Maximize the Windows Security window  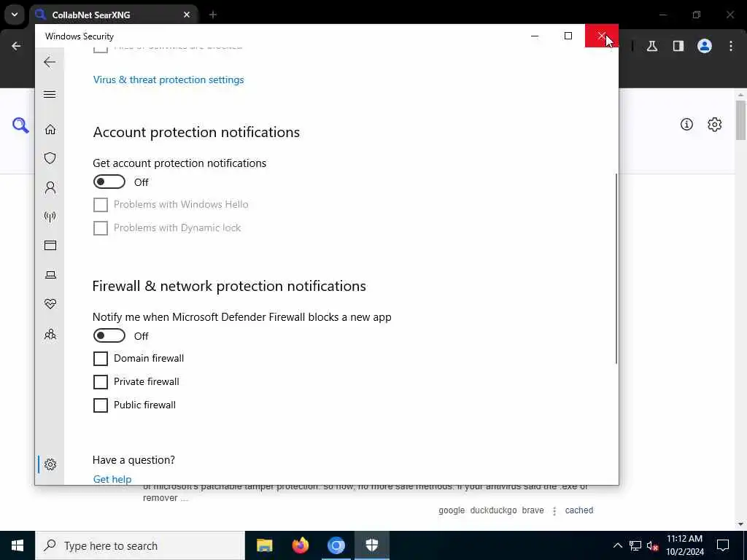(568, 36)
